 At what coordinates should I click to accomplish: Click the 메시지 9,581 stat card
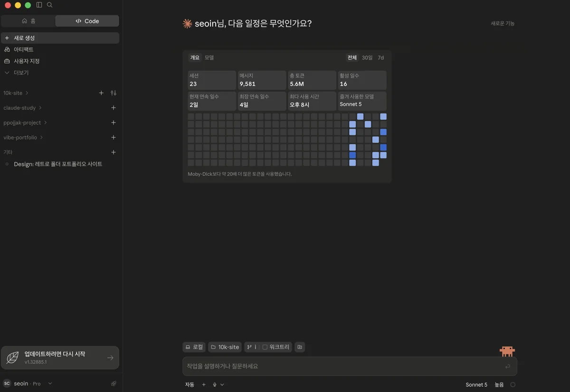point(262,80)
